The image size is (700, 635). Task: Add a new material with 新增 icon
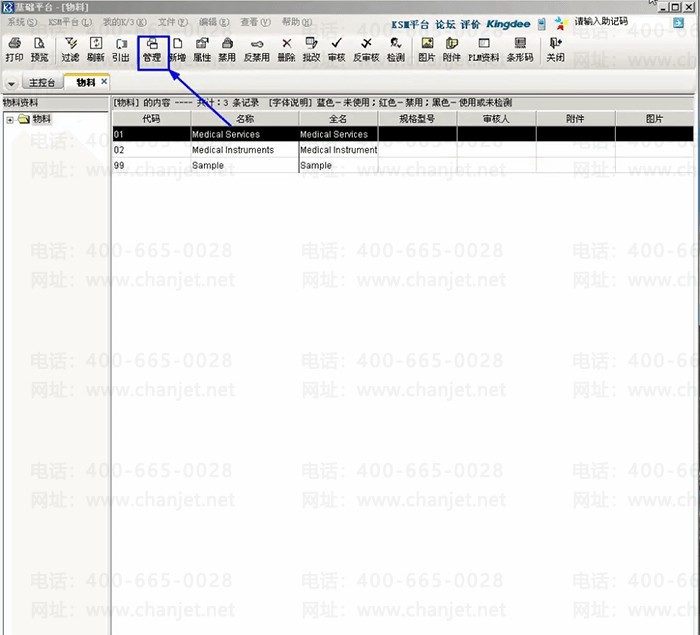click(x=177, y=50)
